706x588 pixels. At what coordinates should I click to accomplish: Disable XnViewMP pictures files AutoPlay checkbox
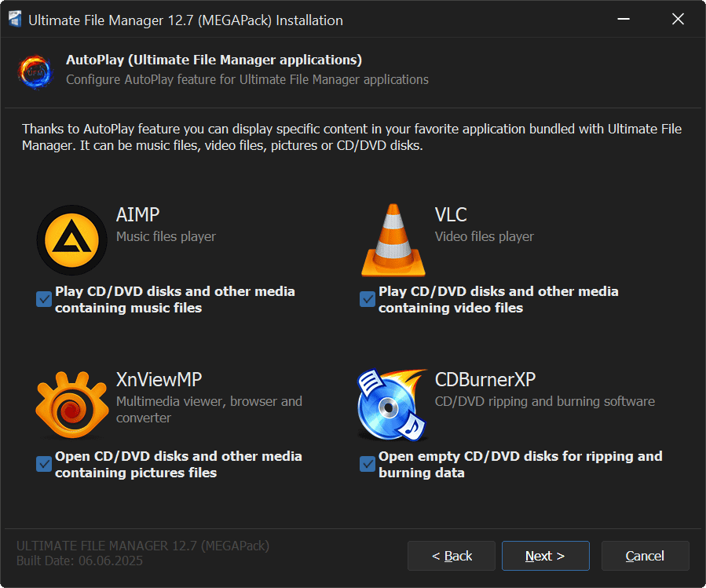[44, 464]
